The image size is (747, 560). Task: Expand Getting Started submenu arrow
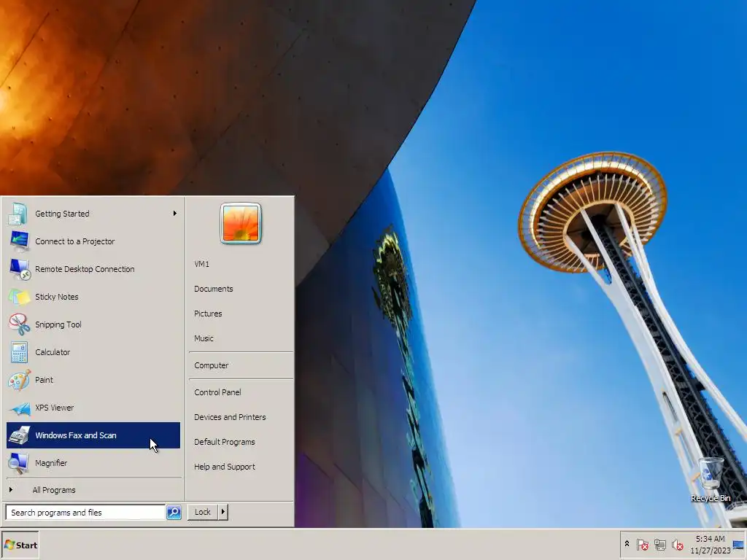[x=175, y=214]
